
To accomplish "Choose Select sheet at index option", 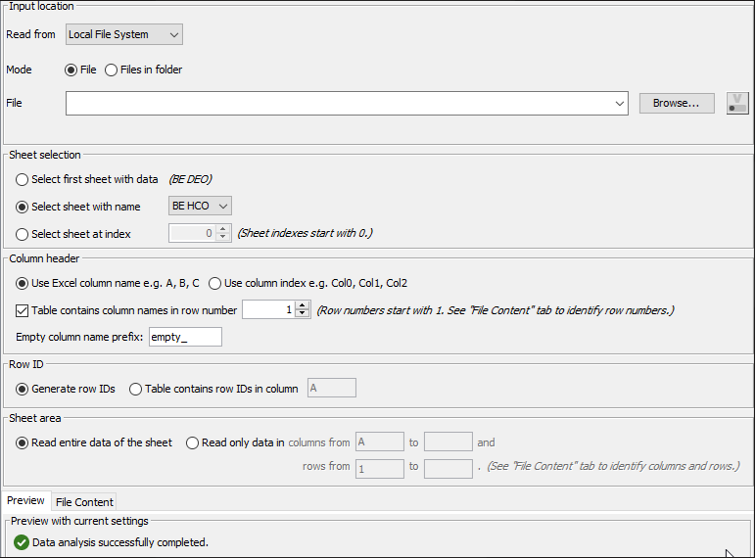I will [x=22, y=235].
